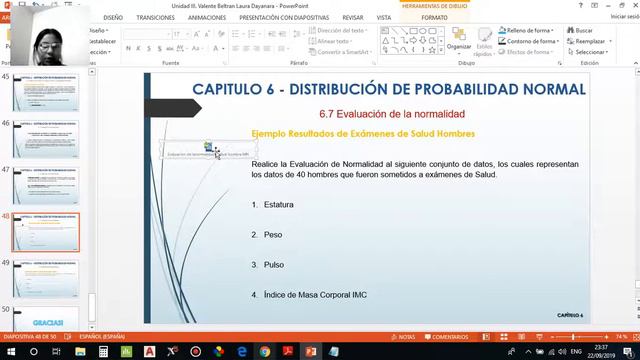The height and width of the screenshot is (360, 640).
Task: Open Windows Start menu
Action: coord(11,351)
